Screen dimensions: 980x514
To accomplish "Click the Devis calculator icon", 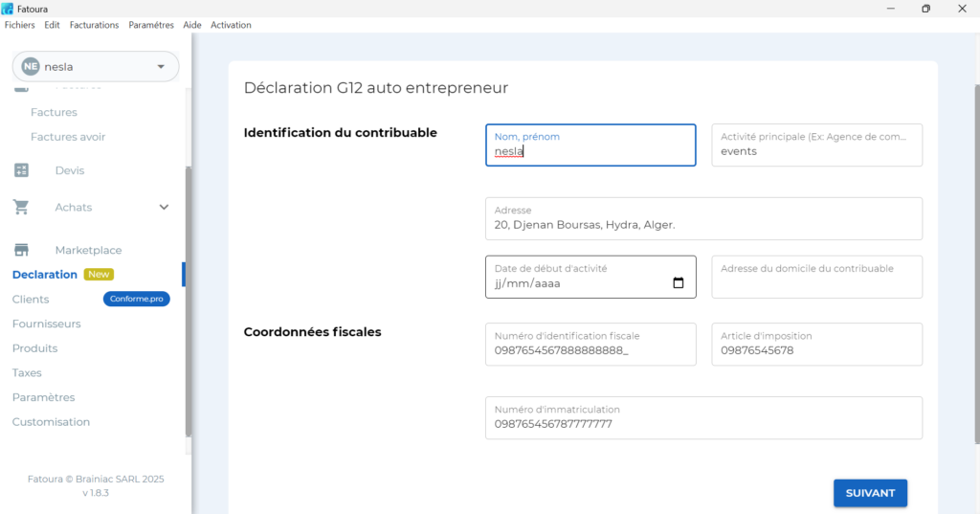I will tap(21, 170).
